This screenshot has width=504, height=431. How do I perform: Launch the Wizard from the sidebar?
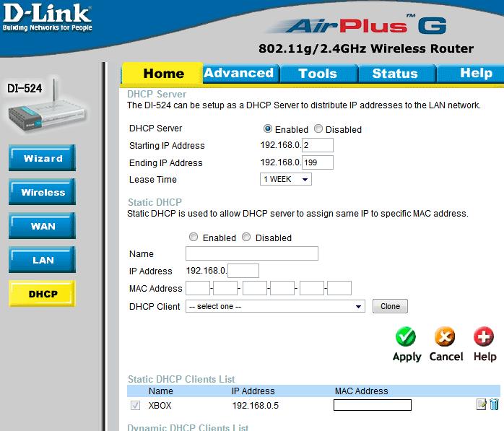coord(43,159)
